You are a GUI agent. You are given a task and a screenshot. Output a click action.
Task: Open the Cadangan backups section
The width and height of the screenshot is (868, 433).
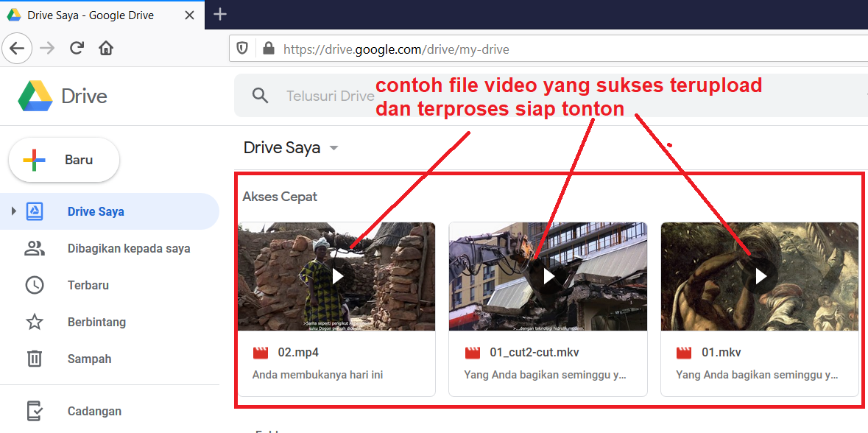point(93,411)
